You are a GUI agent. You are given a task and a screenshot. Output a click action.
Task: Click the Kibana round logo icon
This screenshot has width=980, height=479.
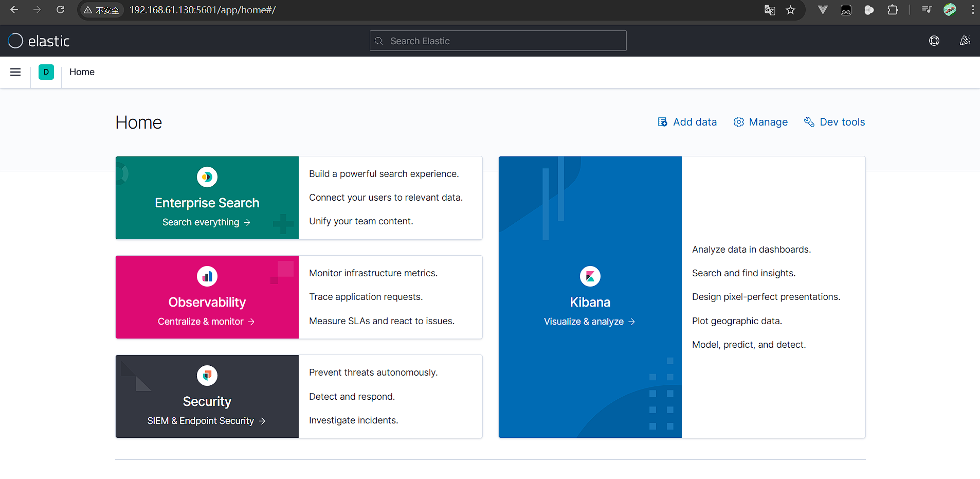590,276
